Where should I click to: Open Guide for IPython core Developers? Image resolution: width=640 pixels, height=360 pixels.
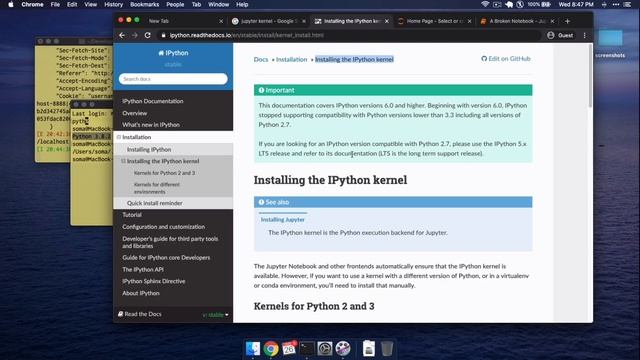click(166, 258)
